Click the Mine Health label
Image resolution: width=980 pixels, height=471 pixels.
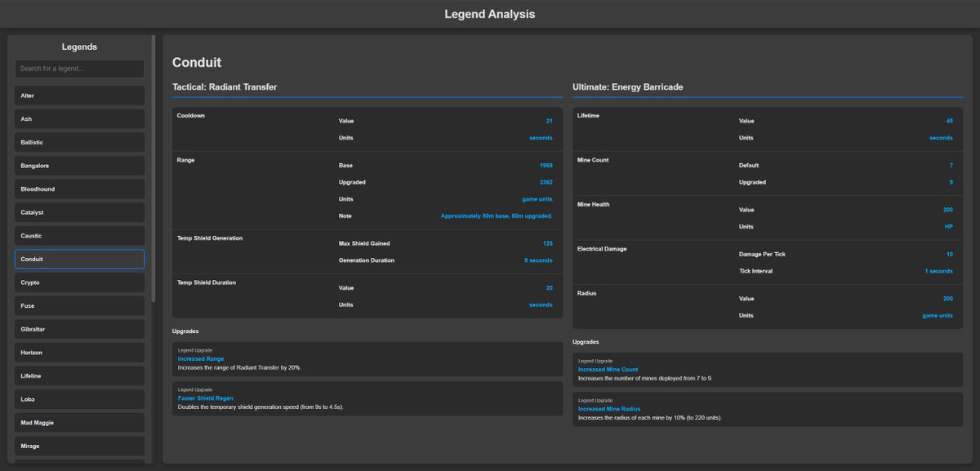point(594,204)
